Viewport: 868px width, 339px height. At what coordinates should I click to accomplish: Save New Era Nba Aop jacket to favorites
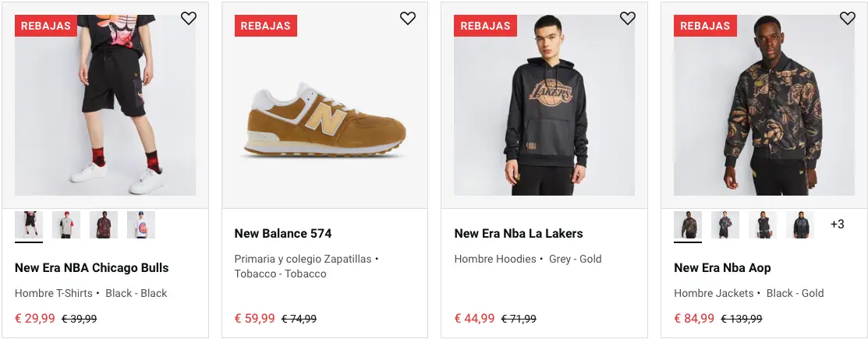[848, 19]
